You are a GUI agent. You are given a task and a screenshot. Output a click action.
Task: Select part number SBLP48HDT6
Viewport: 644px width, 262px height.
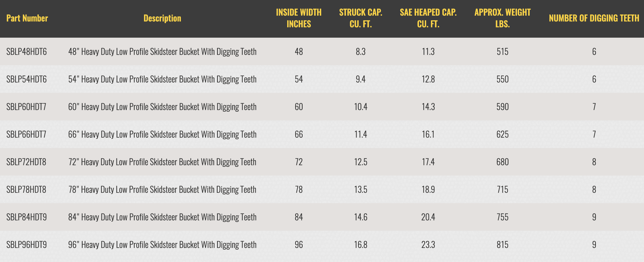[x=27, y=51]
